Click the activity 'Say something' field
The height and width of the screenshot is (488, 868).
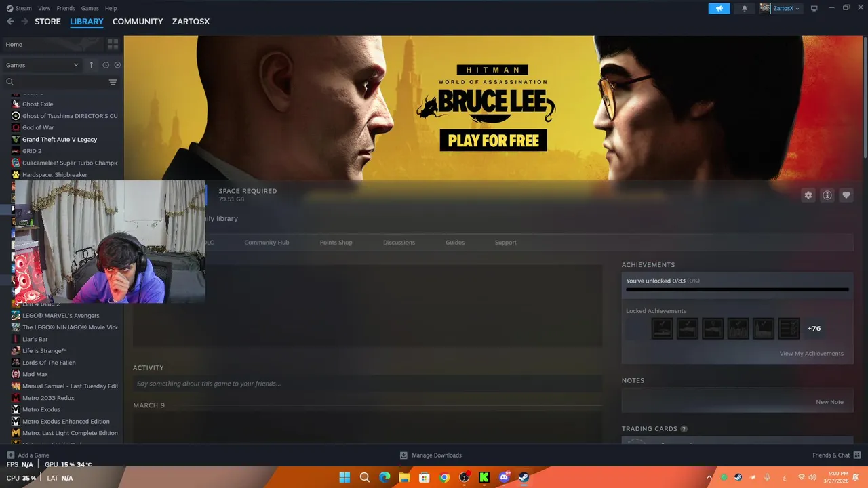(x=367, y=384)
